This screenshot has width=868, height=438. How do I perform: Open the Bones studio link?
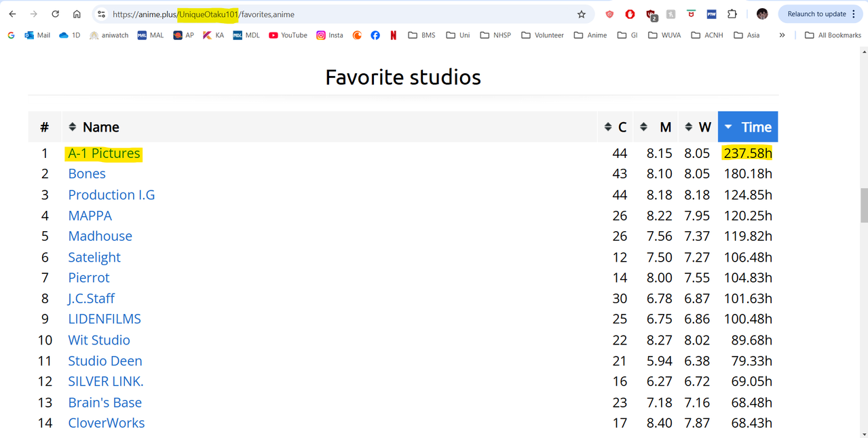(87, 174)
